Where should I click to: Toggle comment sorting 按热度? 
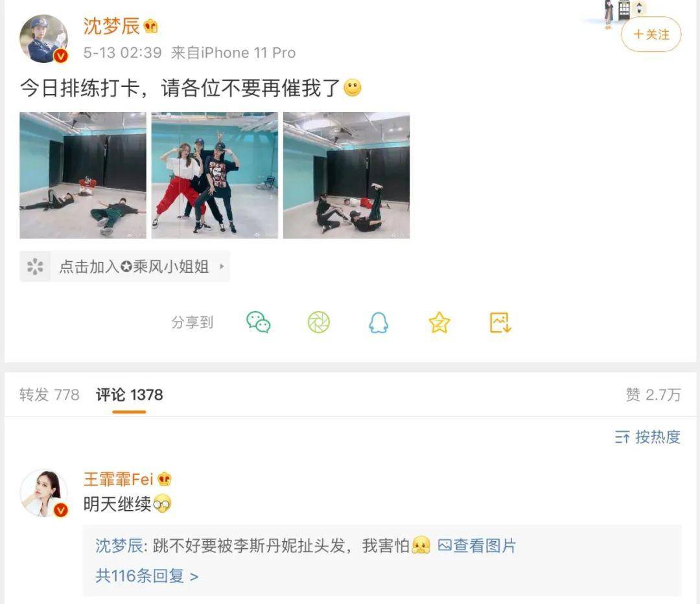pyautogui.click(x=647, y=437)
